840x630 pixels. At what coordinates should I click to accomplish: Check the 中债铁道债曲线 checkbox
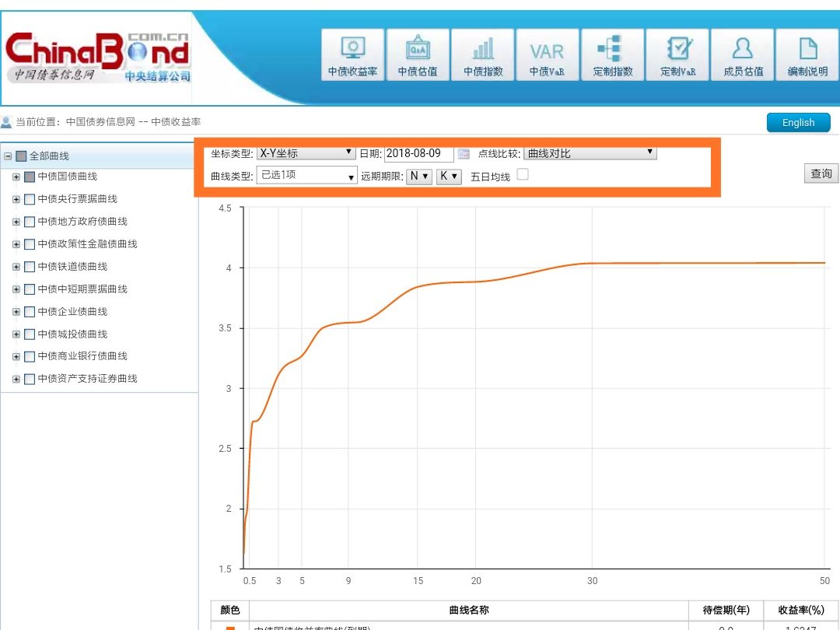[x=30, y=267]
